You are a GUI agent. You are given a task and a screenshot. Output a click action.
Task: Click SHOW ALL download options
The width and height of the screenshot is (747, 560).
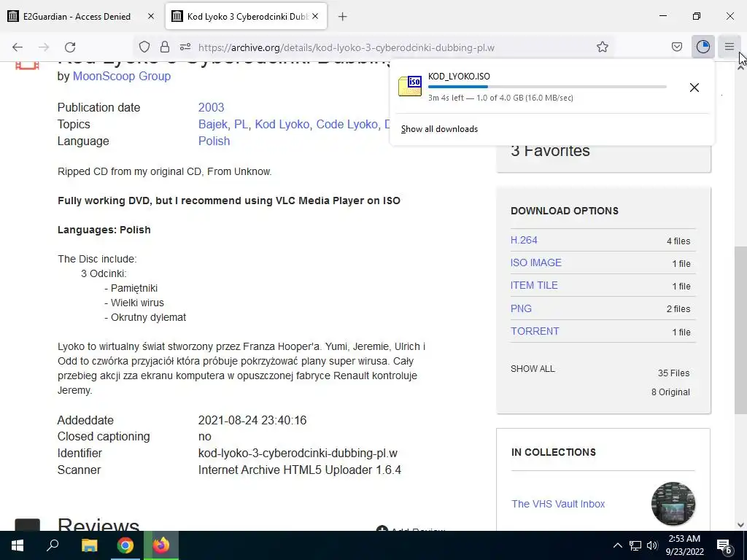(x=533, y=368)
